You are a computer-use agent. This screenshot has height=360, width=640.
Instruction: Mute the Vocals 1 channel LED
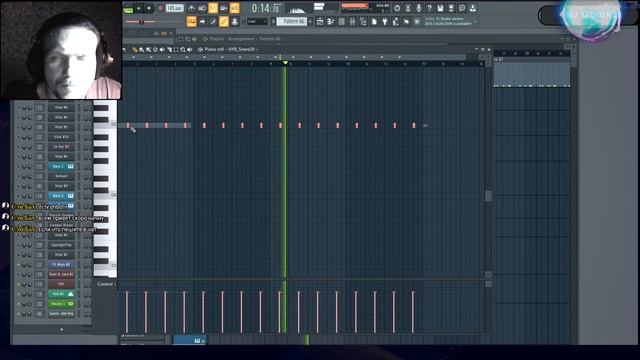[18, 304]
